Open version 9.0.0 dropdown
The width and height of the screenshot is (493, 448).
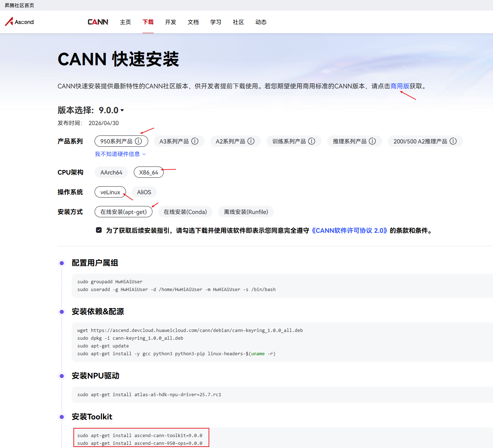111,110
